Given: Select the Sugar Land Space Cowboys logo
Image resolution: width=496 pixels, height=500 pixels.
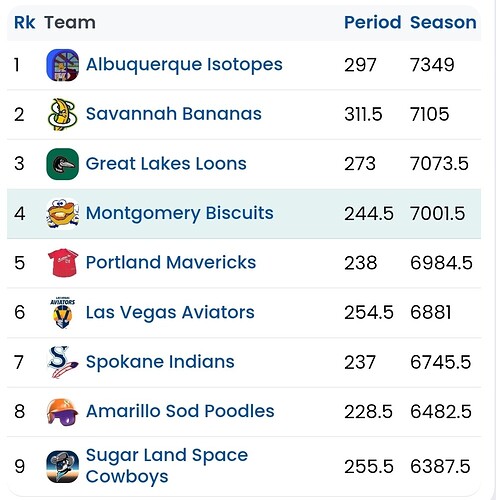Looking at the screenshot, I should [x=62, y=466].
